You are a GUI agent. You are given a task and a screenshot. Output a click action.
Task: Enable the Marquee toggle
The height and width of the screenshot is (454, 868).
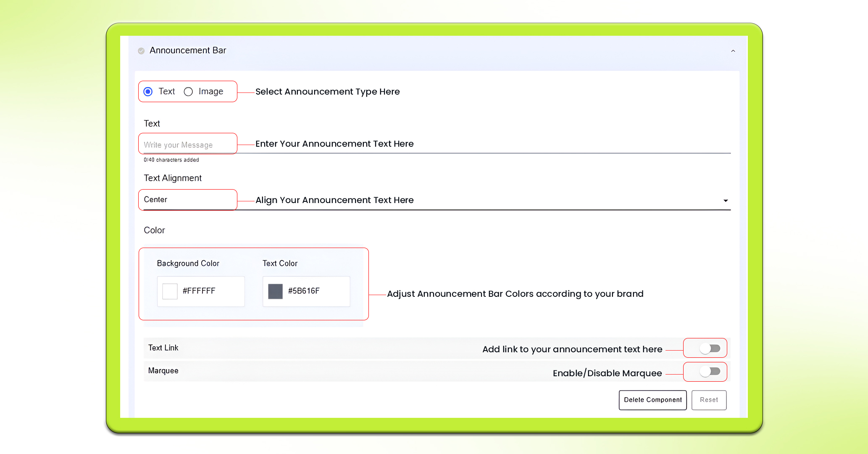710,372
